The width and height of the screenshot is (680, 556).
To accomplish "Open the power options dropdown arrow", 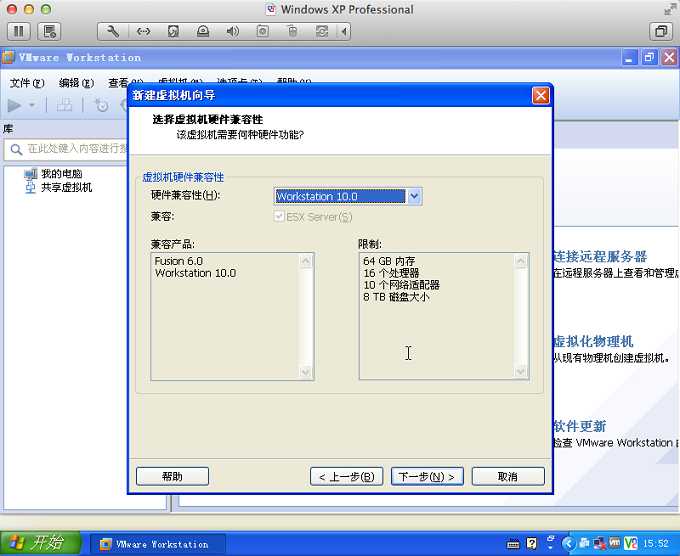I will click(32, 105).
